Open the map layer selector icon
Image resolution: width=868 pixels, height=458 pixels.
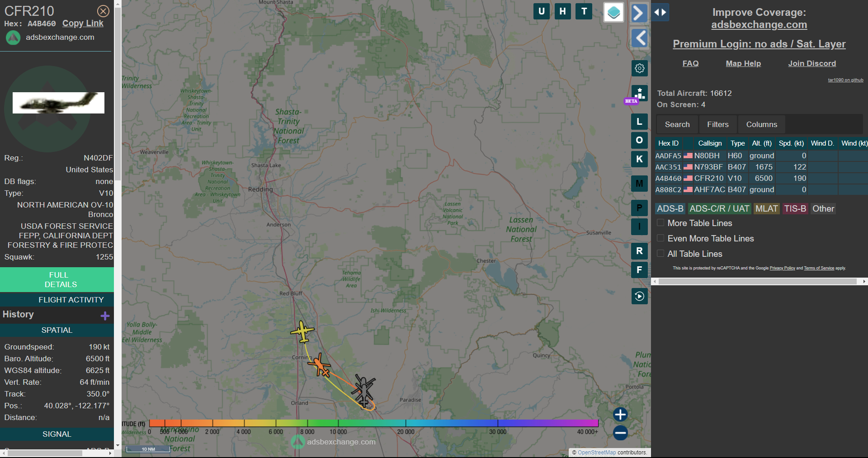(x=613, y=12)
